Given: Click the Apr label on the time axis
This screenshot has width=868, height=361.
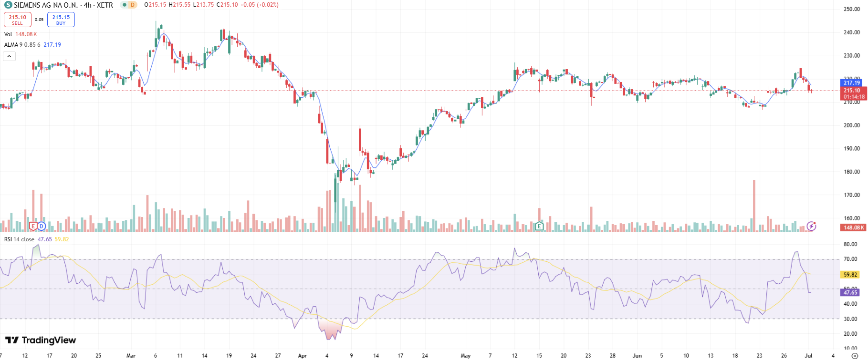Looking at the screenshot, I should [x=302, y=356].
